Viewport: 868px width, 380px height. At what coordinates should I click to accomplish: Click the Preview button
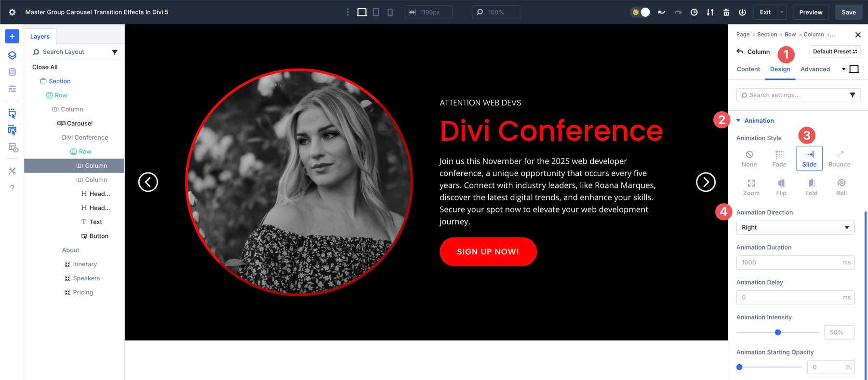tap(811, 12)
